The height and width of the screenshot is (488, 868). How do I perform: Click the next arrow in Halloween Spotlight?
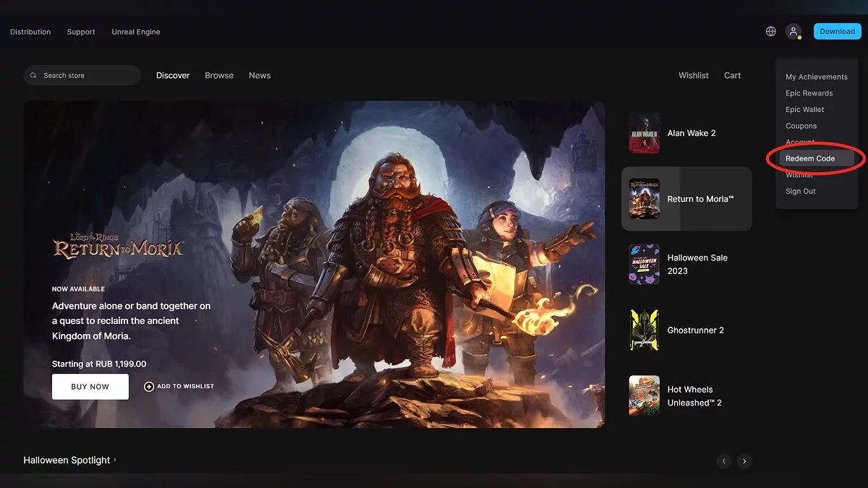pos(744,461)
